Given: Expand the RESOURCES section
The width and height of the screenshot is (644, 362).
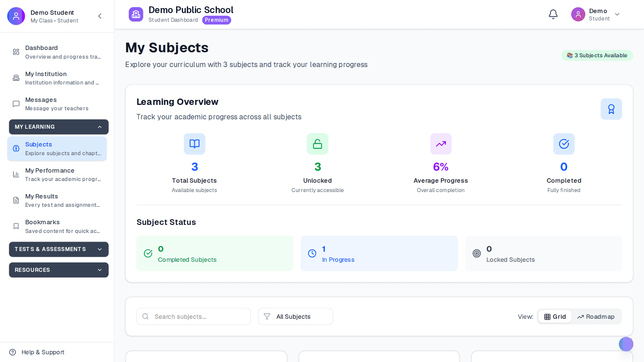Looking at the screenshot, I should tap(59, 270).
